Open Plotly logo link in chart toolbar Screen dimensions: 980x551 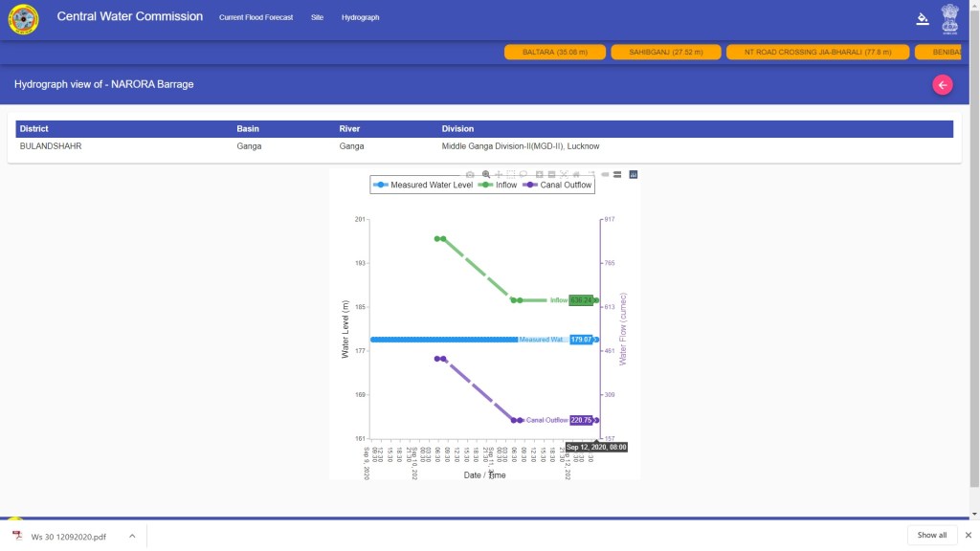point(634,174)
